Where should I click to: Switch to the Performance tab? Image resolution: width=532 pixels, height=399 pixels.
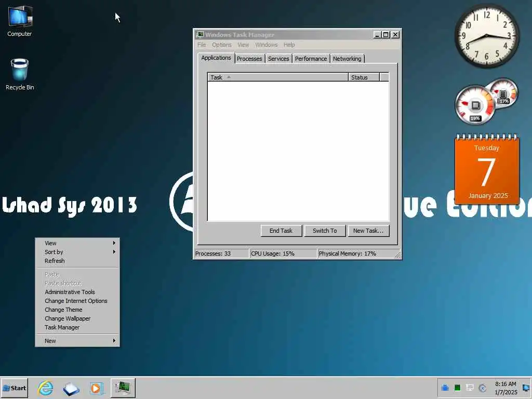pyautogui.click(x=311, y=59)
